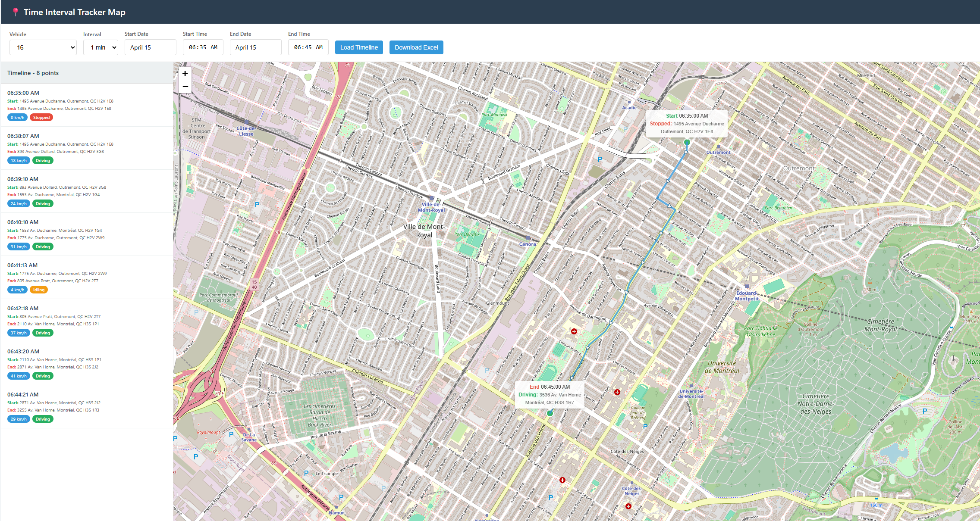Click the Start Date field showing April 15

[x=151, y=47]
